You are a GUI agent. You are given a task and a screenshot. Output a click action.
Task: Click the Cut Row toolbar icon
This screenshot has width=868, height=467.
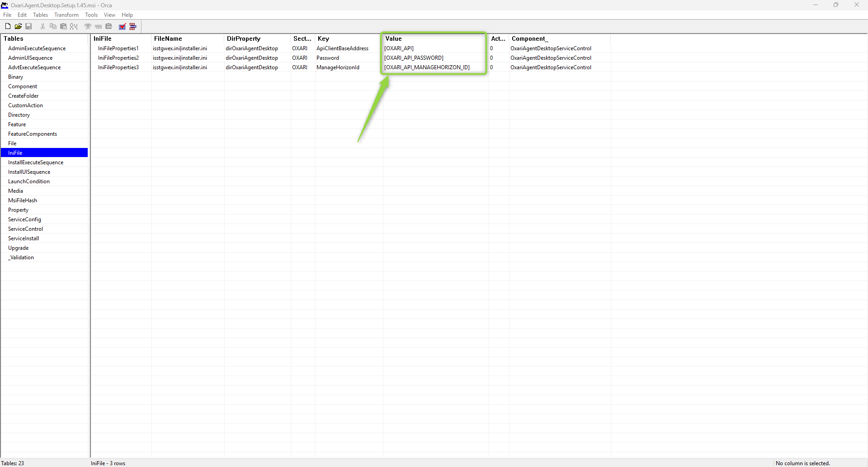[x=88, y=26]
